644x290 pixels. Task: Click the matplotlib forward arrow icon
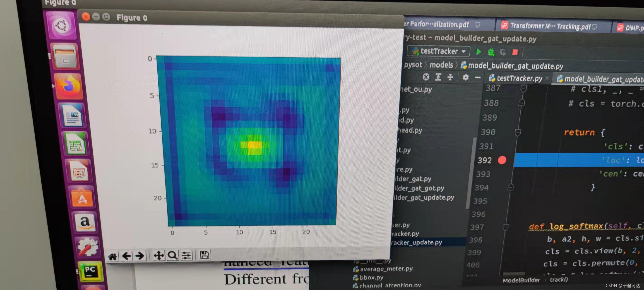pos(139,256)
